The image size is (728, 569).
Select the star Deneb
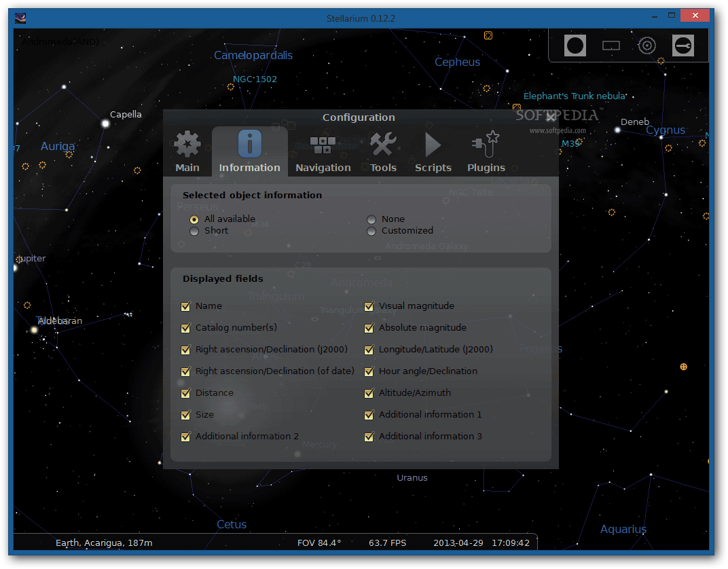coord(617,130)
